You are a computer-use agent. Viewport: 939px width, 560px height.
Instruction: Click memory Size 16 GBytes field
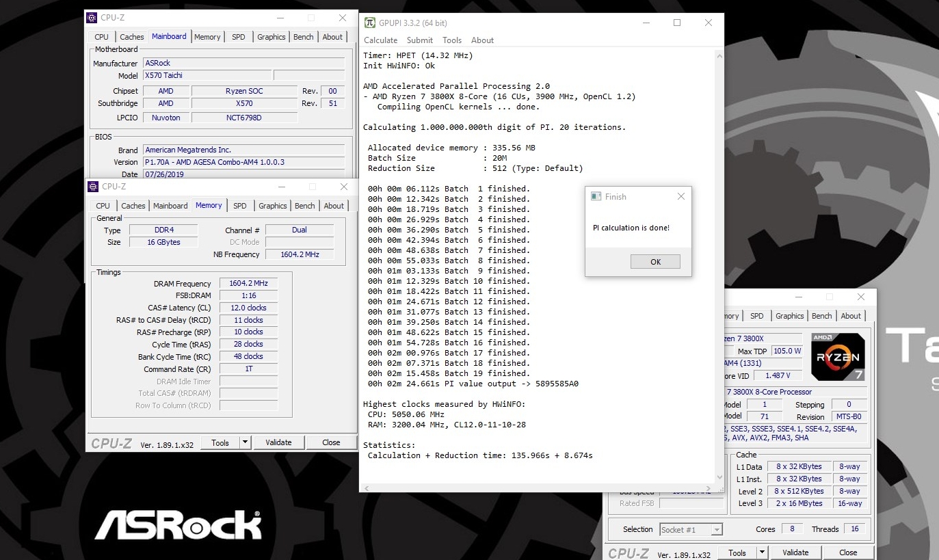163,242
